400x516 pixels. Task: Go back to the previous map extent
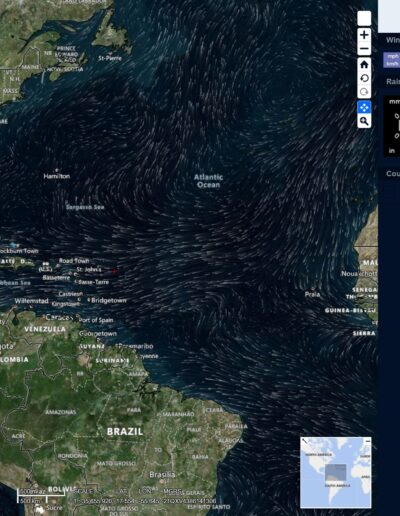(364, 78)
